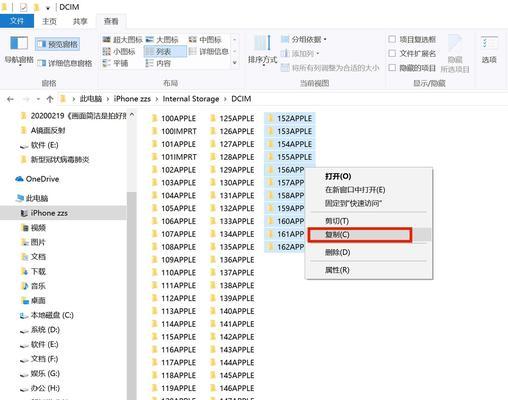This screenshot has width=508, height=400.
Task: Select the details layout
Action: click(209, 51)
